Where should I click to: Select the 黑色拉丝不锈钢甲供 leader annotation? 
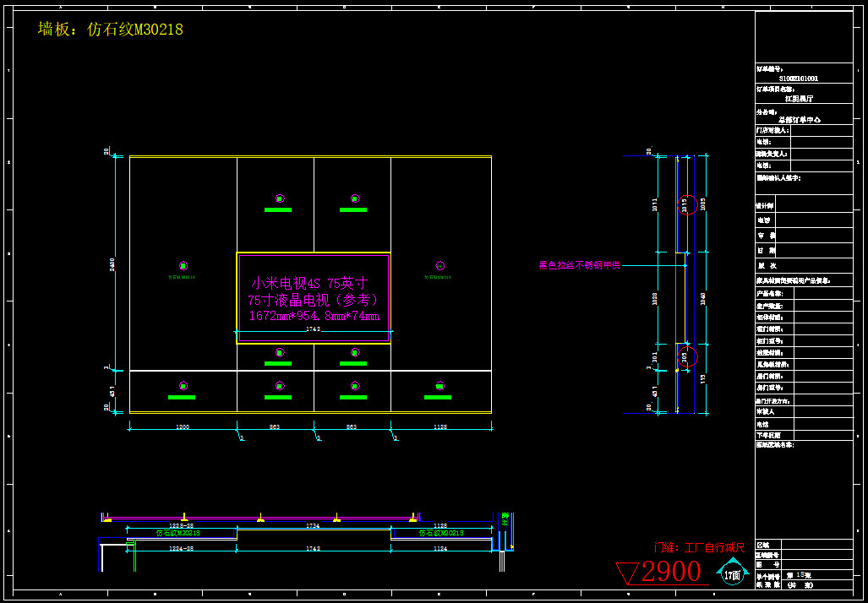pos(580,265)
